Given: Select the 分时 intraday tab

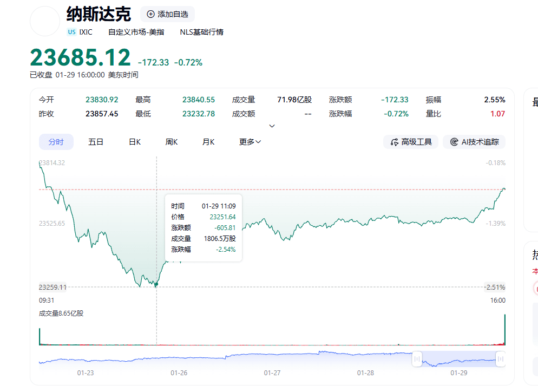Looking at the screenshot, I should [56, 141].
